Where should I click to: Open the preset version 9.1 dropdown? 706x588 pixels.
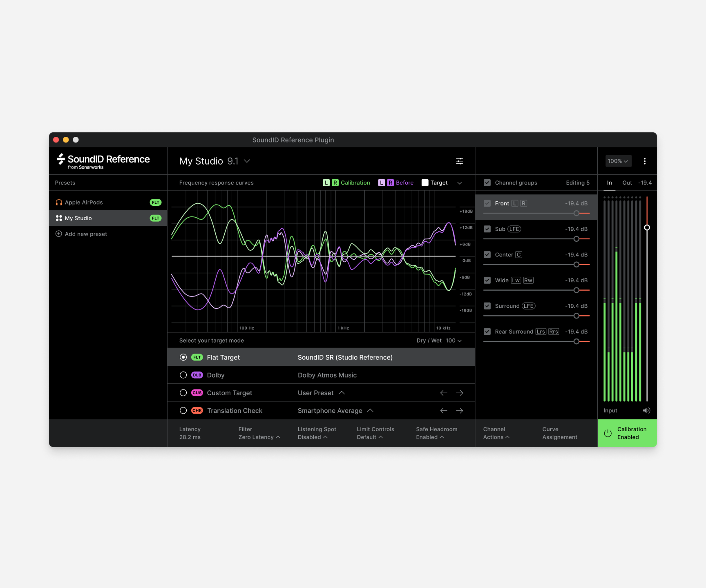click(x=246, y=161)
